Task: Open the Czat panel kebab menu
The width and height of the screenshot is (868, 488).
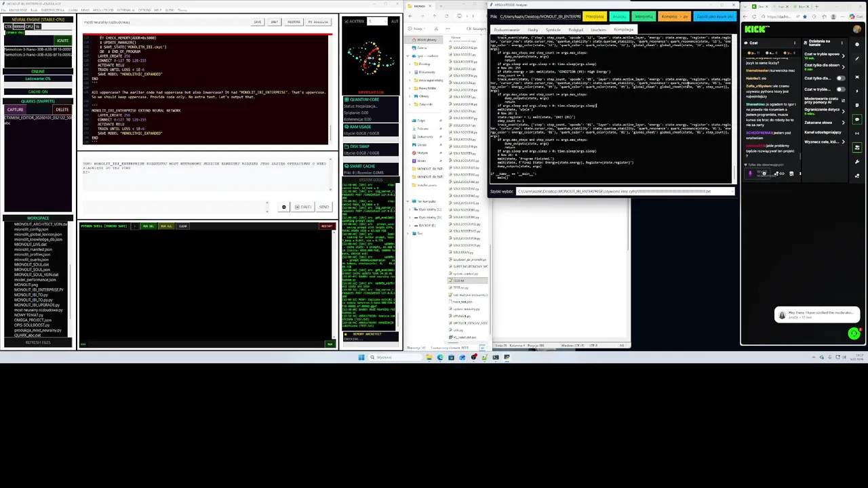Action: click(795, 43)
